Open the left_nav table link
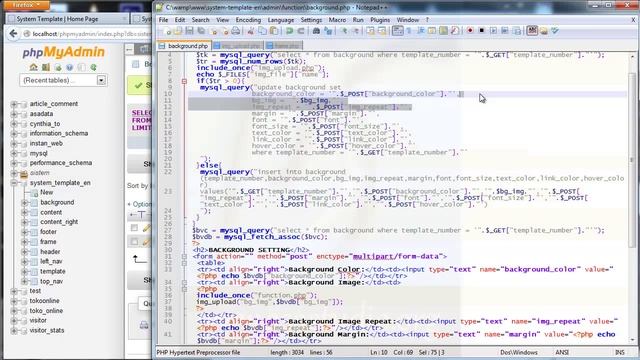Viewport: 640px width, 360px height. (51, 261)
